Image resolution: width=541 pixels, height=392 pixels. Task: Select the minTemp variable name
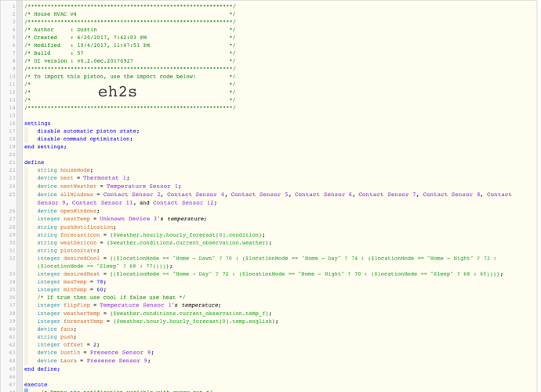click(x=74, y=290)
